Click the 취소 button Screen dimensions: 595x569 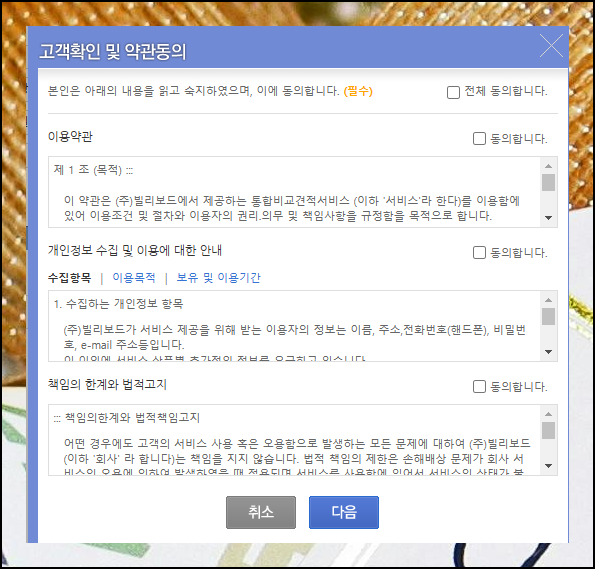tap(261, 512)
